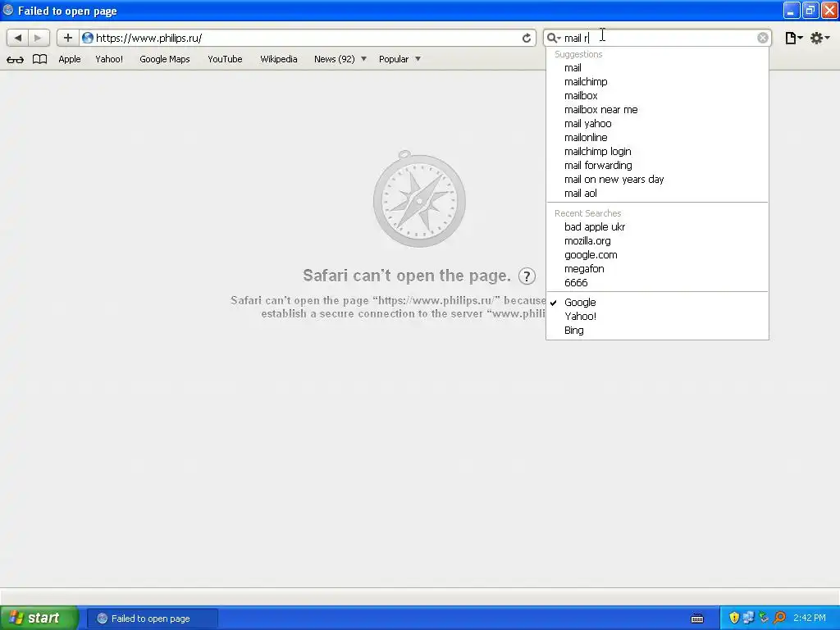Viewport: 840px width, 630px height.
Task: Select the 'mailbox' suggestion
Action: pyautogui.click(x=657, y=96)
